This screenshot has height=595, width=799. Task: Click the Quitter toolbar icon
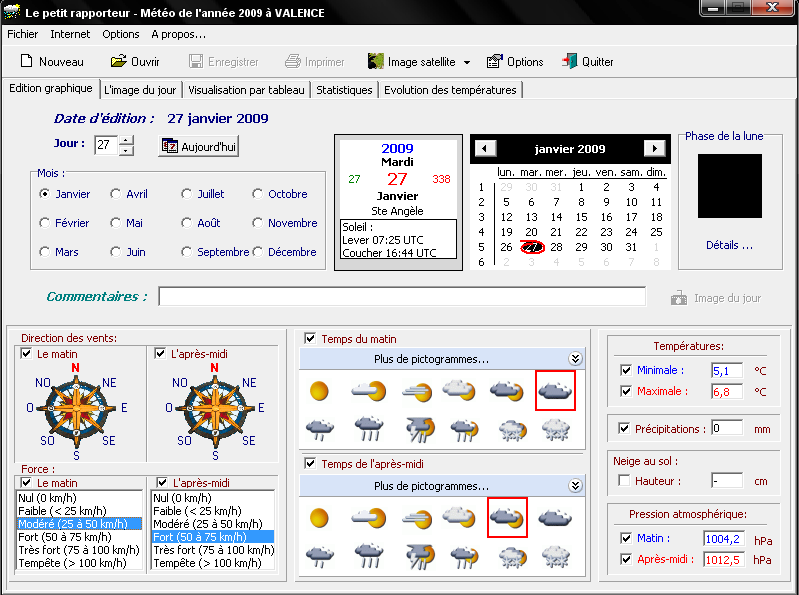[569, 62]
